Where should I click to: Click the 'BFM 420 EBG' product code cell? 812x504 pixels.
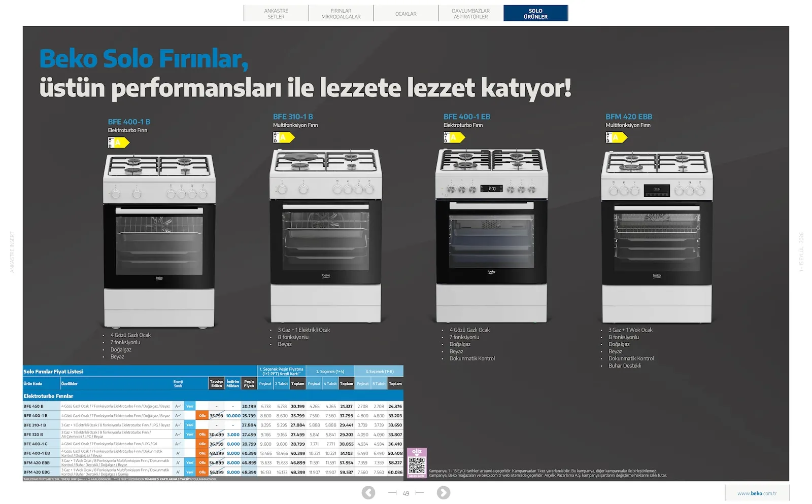pyautogui.click(x=37, y=472)
